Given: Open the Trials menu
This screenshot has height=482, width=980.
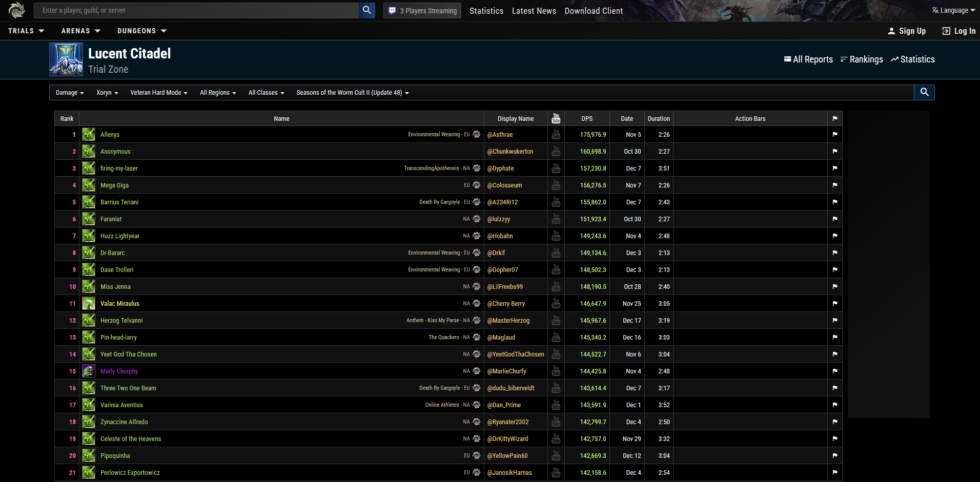Looking at the screenshot, I should click(26, 31).
